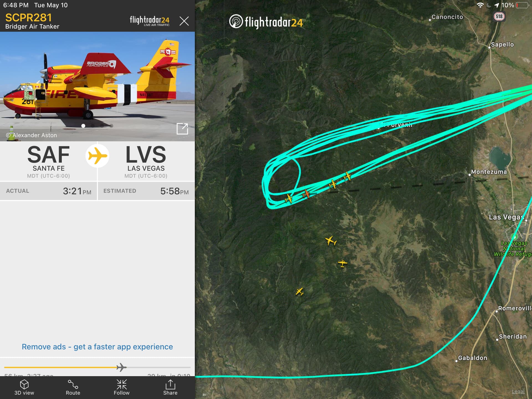This screenshot has height=399, width=532.
Task: Tap the route 518 highway shield
Action: coord(499,16)
